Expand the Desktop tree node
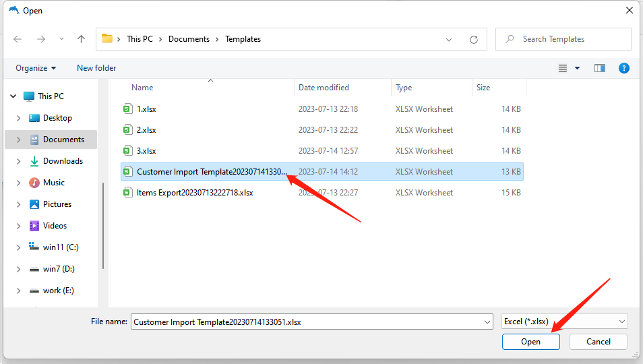This screenshot has width=643, height=364. tap(19, 118)
